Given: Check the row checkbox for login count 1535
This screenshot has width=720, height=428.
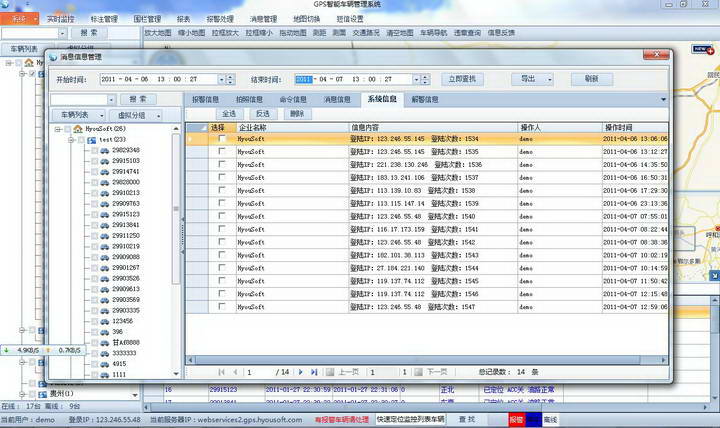Looking at the screenshot, I should (x=222, y=151).
